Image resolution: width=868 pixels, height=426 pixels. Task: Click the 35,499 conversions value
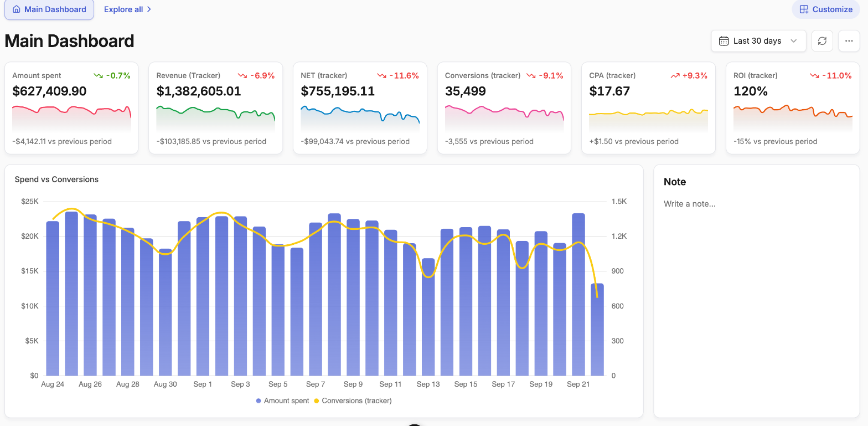(466, 91)
